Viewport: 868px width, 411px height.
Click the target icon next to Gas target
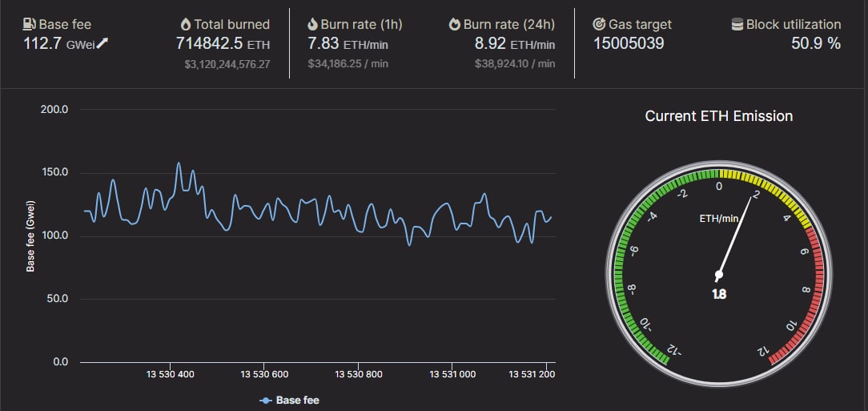click(599, 24)
